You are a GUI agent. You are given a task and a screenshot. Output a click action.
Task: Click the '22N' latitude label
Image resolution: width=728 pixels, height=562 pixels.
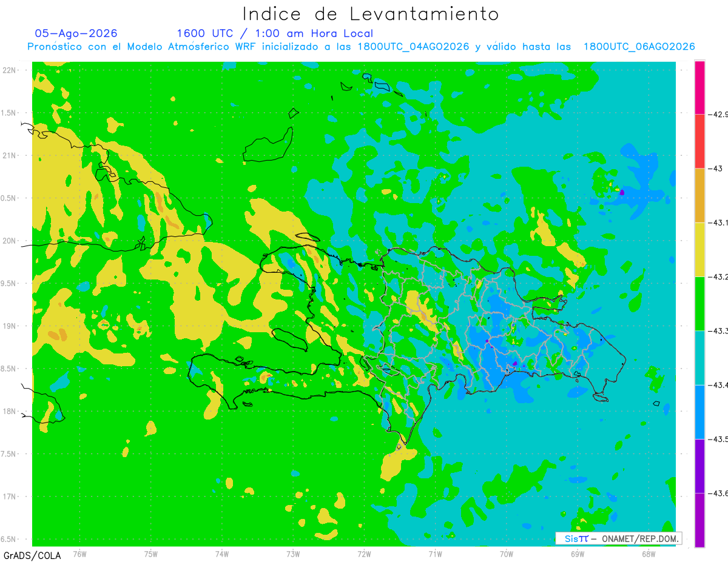coord(10,70)
